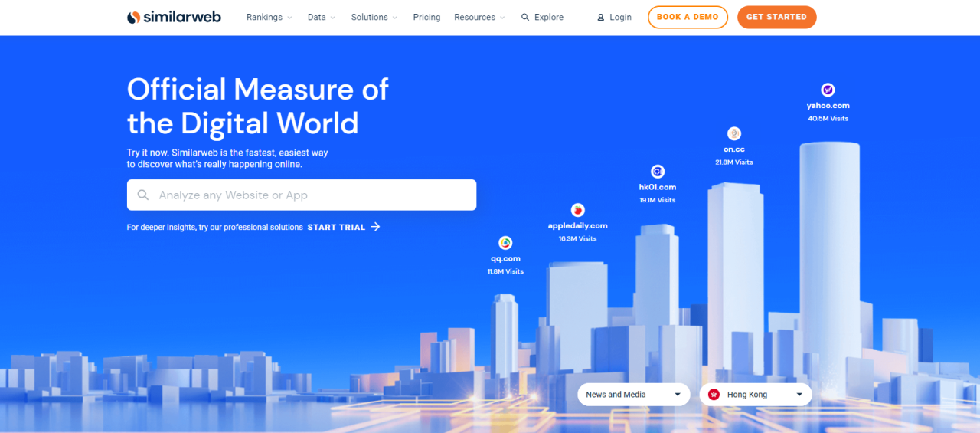Image resolution: width=980 pixels, height=433 pixels.
Task: Open the Pricing page
Action: 426,17
